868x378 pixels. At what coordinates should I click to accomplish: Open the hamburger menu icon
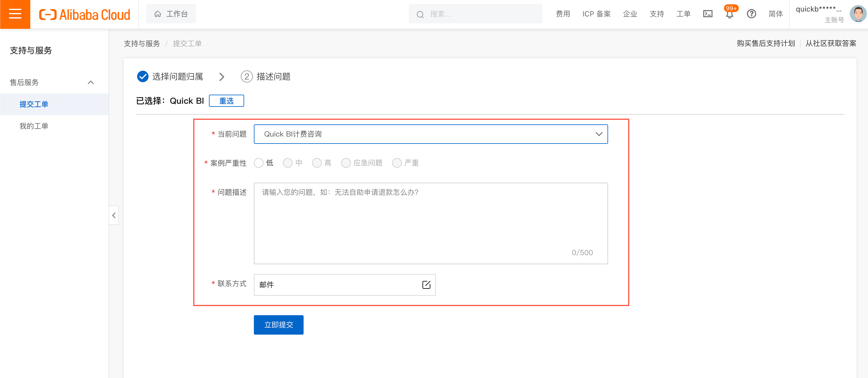(15, 14)
